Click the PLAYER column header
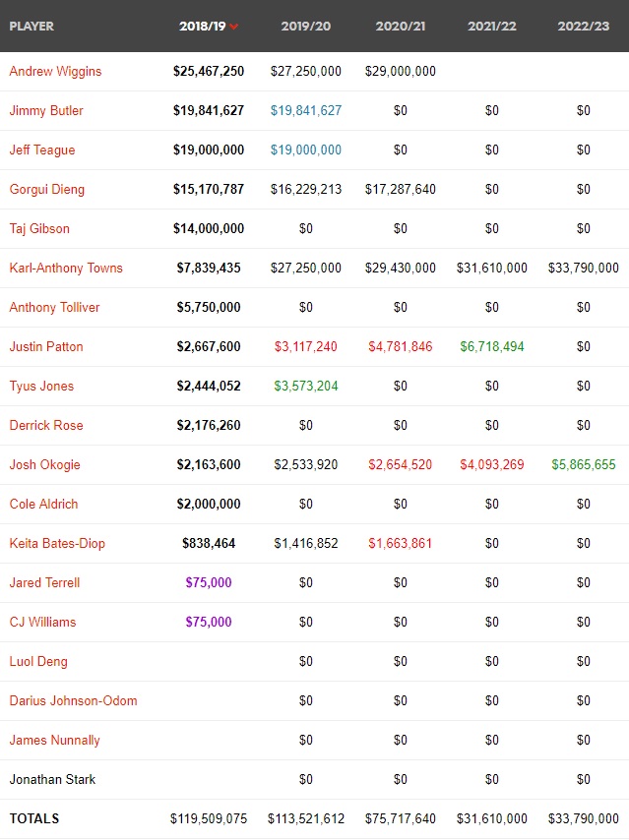This screenshot has width=629, height=840. pyautogui.click(x=31, y=26)
